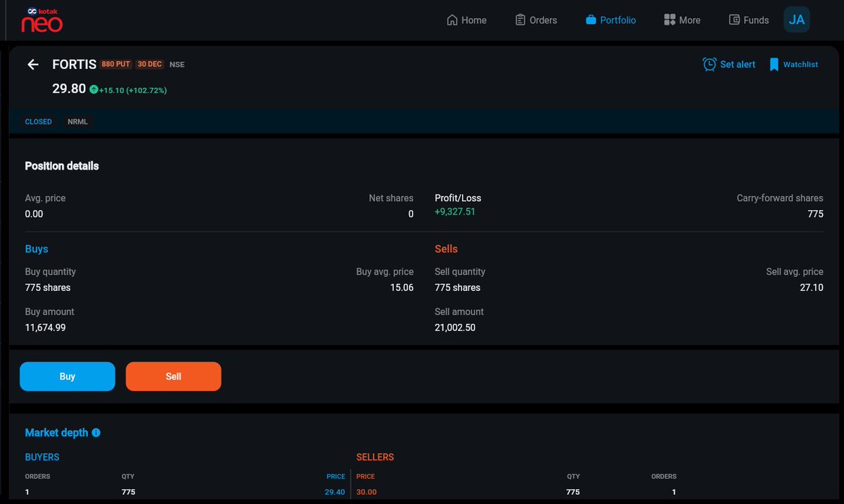
Task: Click the Market depth heading
Action: click(56, 433)
